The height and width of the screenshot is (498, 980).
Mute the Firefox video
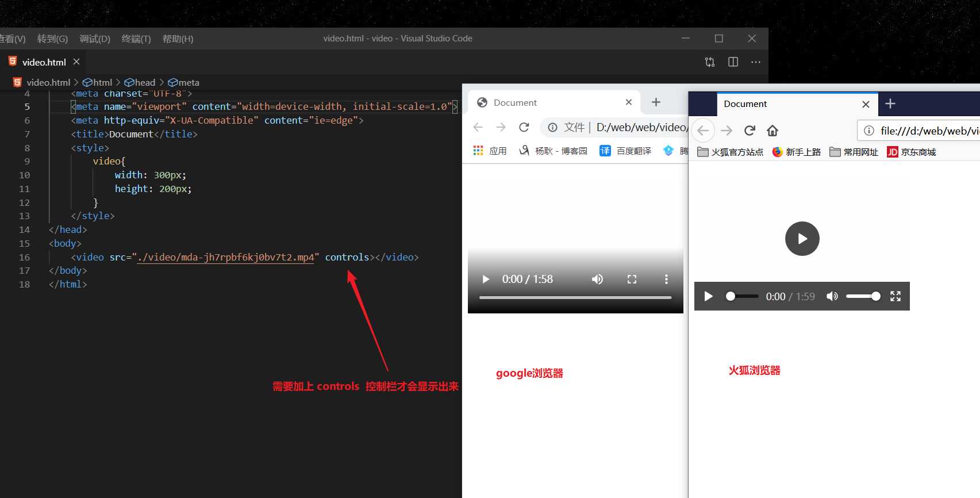tap(832, 296)
